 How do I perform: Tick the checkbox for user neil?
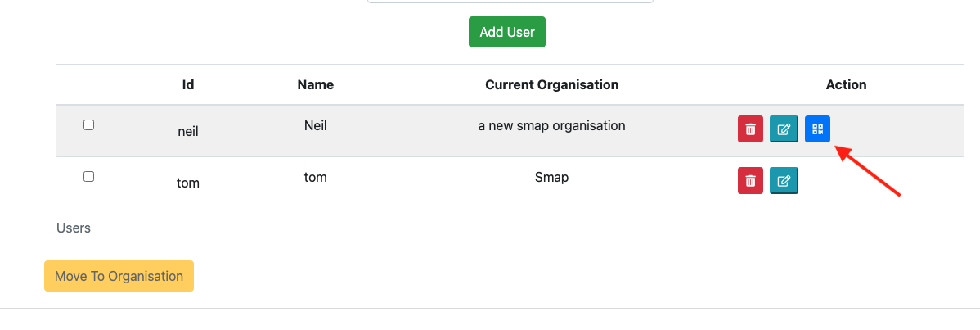click(89, 125)
